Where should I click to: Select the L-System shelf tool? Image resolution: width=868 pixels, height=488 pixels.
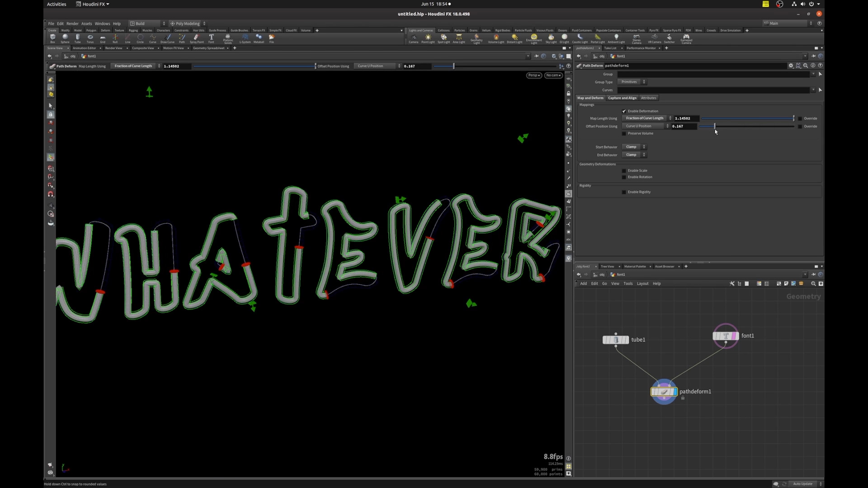click(245, 38)
